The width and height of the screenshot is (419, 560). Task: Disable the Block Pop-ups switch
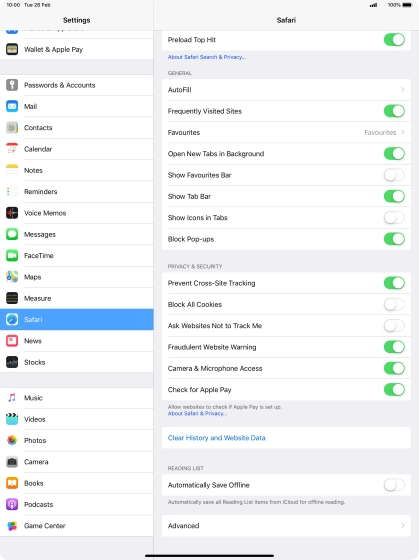click(394, 239)
